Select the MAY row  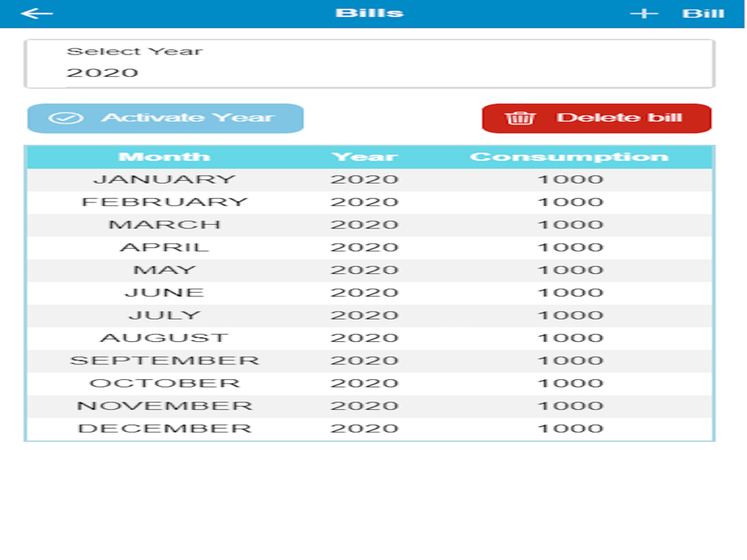point(370,270)
